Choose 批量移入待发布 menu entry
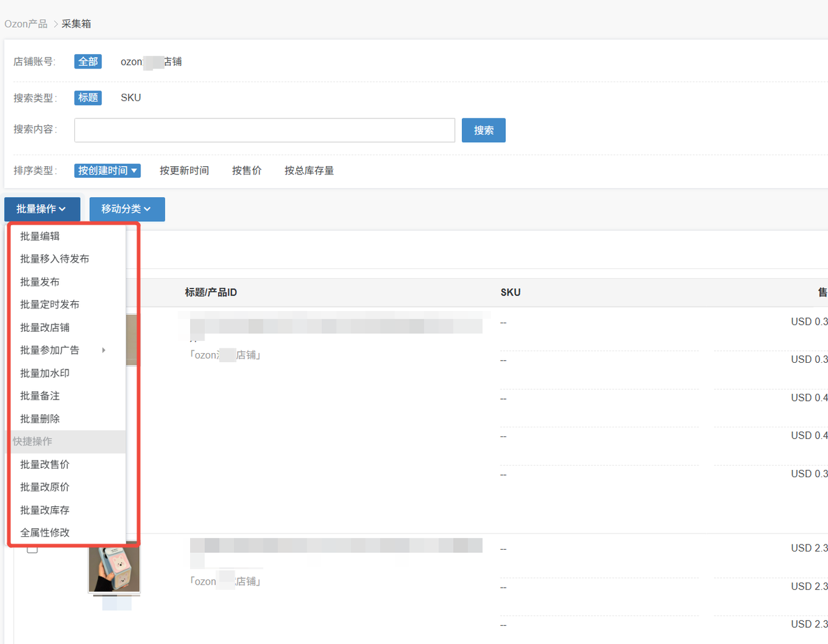 click(55, 259)
